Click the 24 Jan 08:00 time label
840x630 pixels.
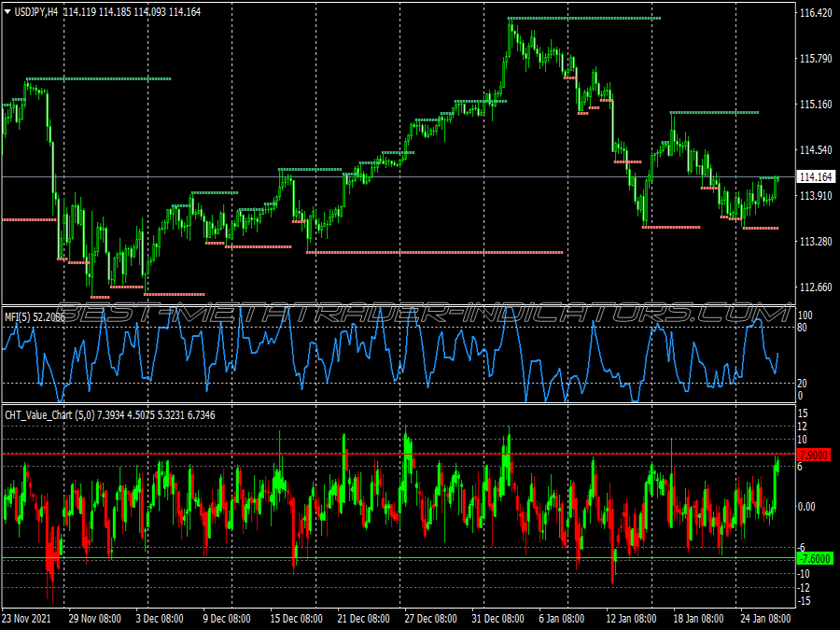coord(765,618)
